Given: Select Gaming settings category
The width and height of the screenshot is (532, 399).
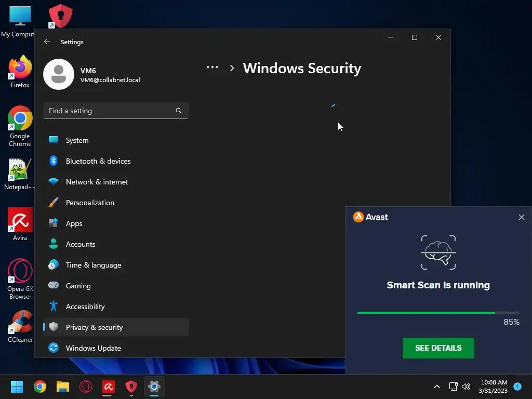Looking at the screenshot, I should [116, 286].
